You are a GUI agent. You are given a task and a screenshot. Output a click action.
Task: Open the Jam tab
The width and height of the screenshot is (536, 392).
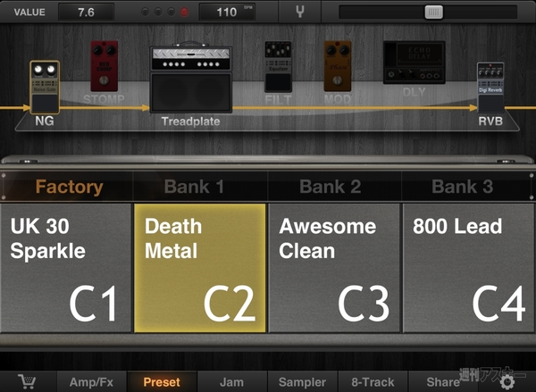click(231, 382)
